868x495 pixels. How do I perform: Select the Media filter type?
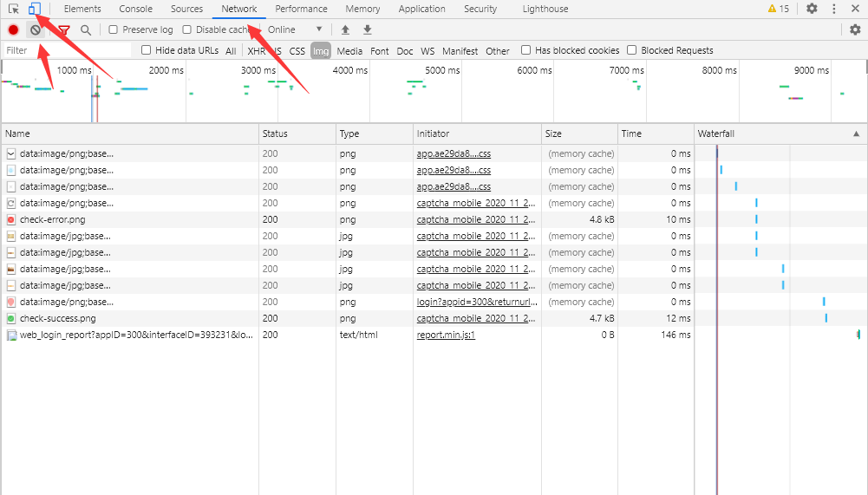click(349, 51)
